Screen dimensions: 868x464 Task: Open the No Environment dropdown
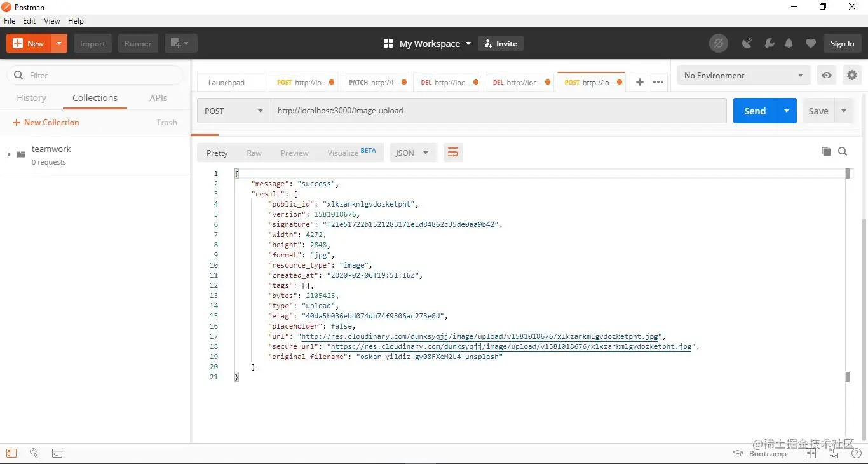pyautogui.click(x=744, y=75)
